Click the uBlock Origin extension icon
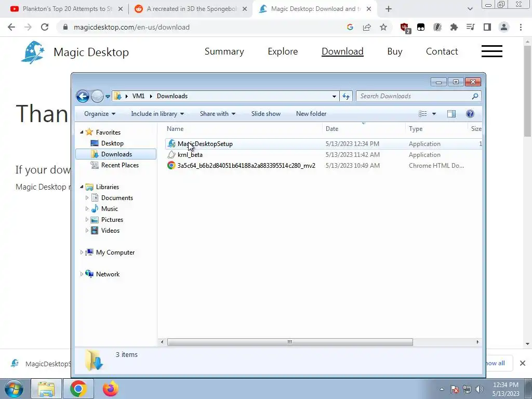This screenshot has height=399, width=532. [x=404, y=28]
